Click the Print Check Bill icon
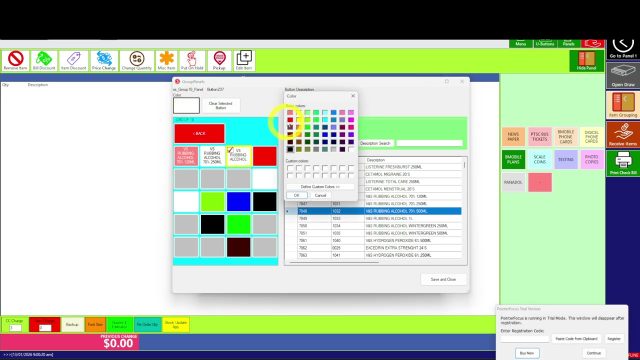Screen dimensions: 640x360 623,163
